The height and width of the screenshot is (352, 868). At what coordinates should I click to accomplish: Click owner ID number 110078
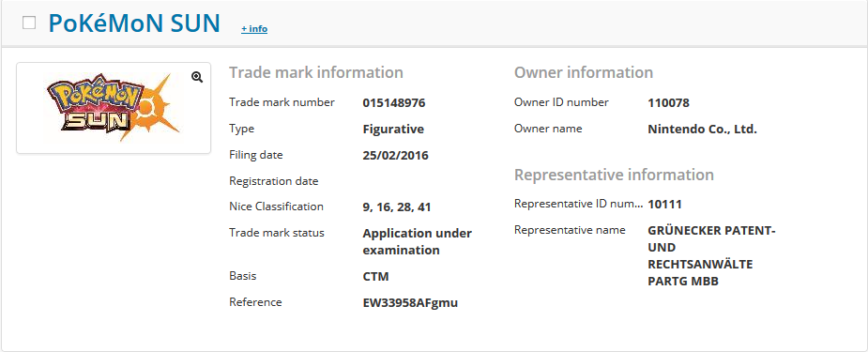pos(668,103)
